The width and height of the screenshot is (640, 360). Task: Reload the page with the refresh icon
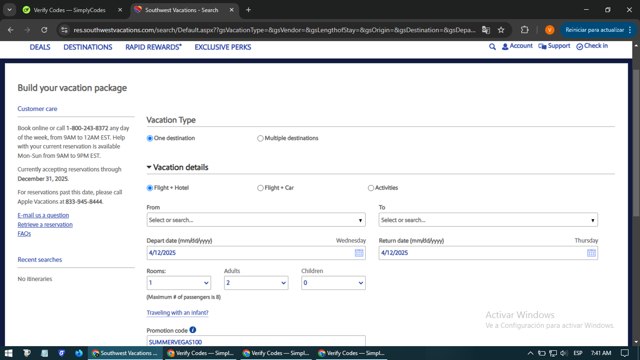coord(44,30)
